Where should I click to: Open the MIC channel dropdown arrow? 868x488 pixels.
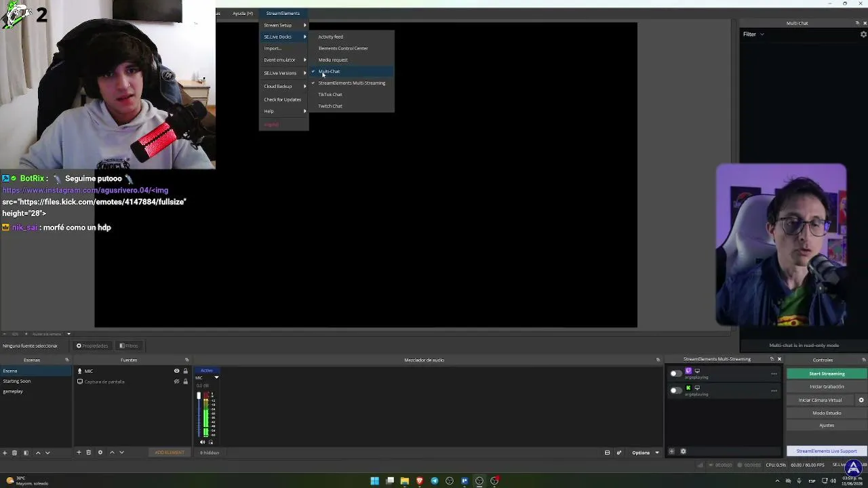216,378
